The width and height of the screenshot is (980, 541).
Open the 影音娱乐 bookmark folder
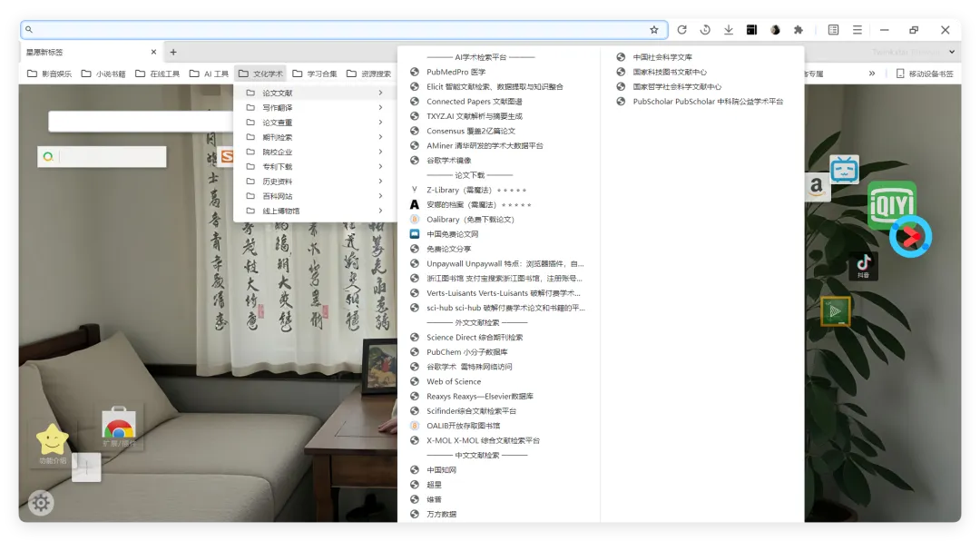[x=49, y=74]
